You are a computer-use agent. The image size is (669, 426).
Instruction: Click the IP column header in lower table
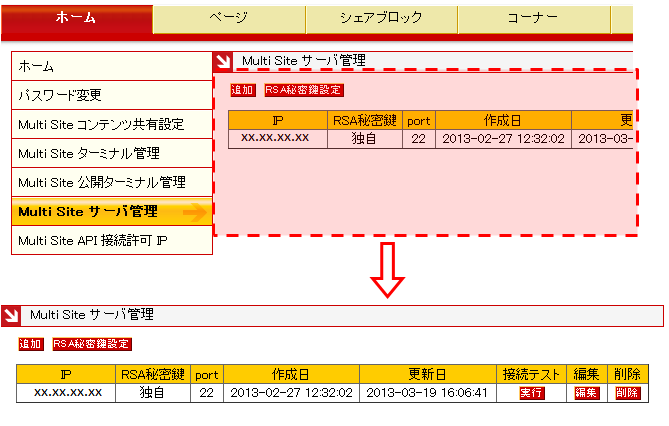click(x=66, y=374)
